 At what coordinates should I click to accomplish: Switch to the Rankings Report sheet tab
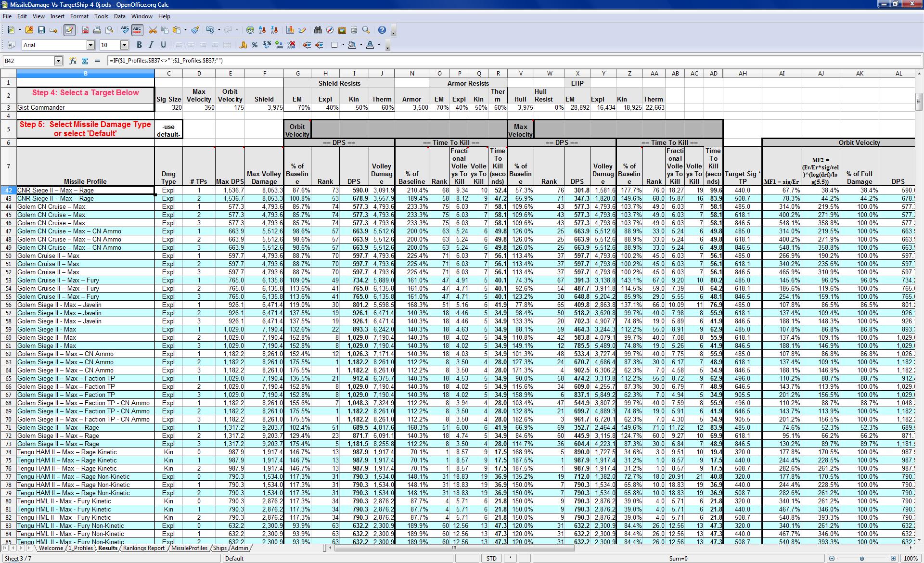pos(143,548)
